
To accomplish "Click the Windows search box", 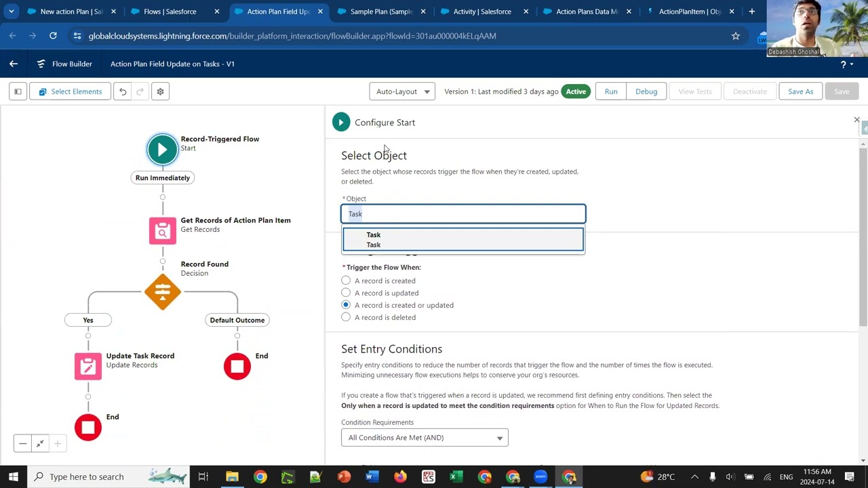I will [x=109, y=476].
